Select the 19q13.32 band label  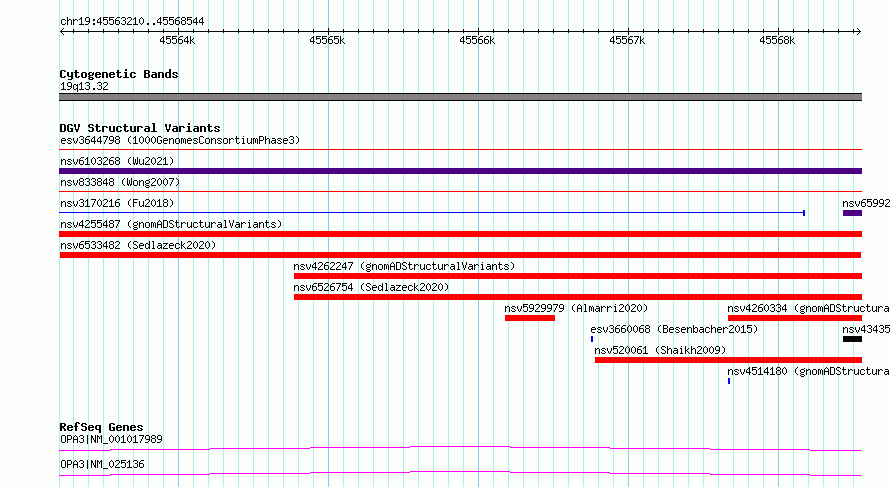pos(84,86)
